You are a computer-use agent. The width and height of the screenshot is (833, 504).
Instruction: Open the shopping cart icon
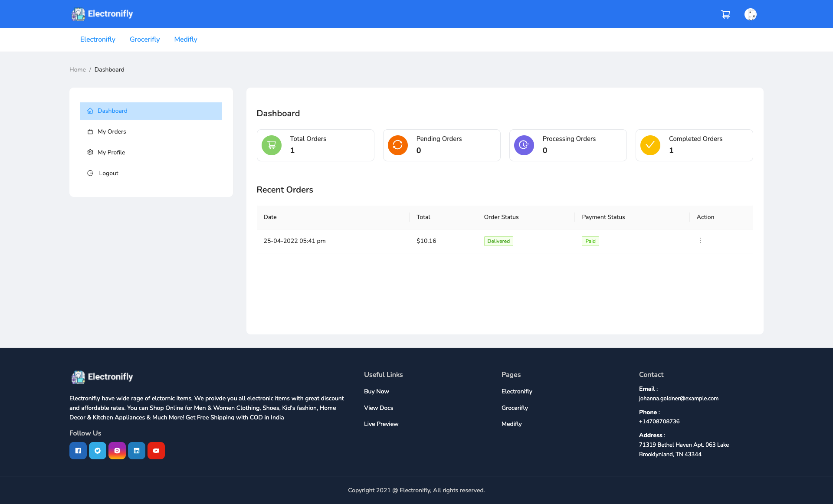point(725,14)
